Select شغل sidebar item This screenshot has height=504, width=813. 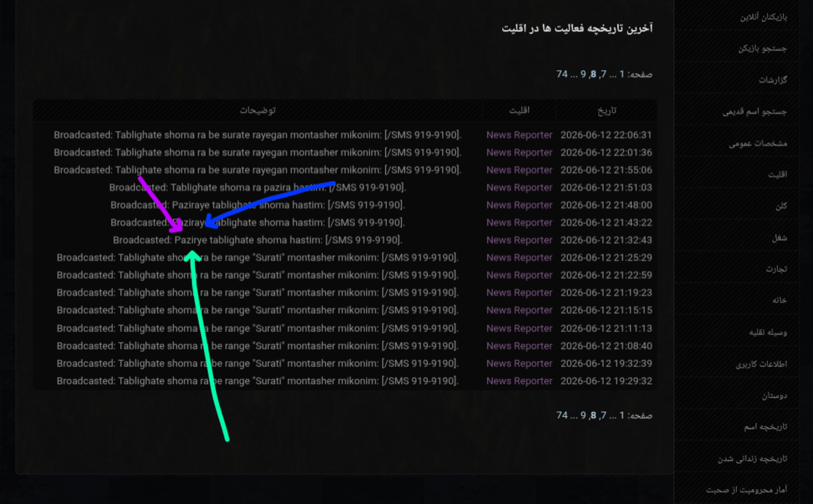[779, 238]
